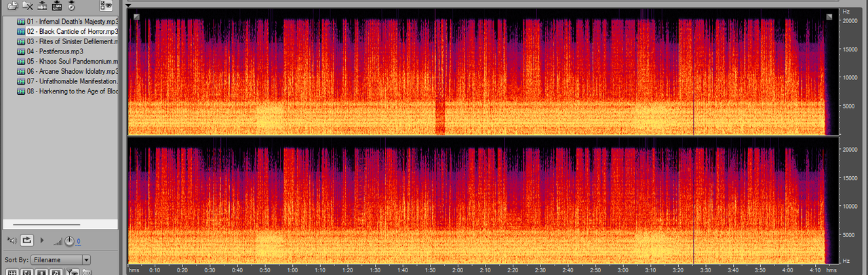Viewport: 868px width, 275px height.
Task: Toggle the Show Loop Files filter button
Action: pyautogui.click(x=26, y=272)
